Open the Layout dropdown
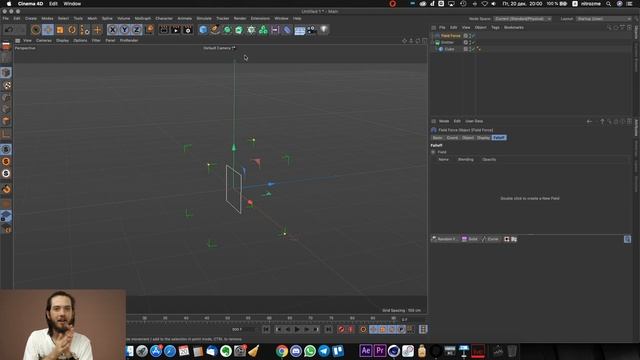The height and width of the screenshot is (360, 640). coord(604,19)
